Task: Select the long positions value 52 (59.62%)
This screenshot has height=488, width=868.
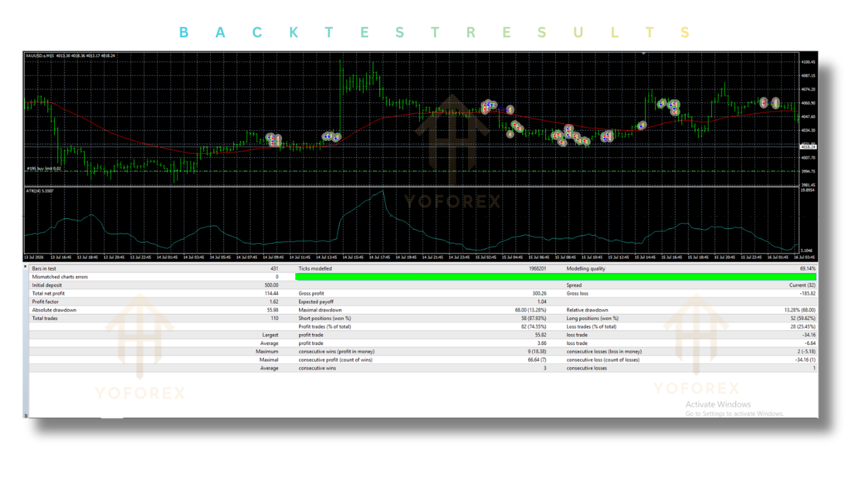Action: [802, 318]
